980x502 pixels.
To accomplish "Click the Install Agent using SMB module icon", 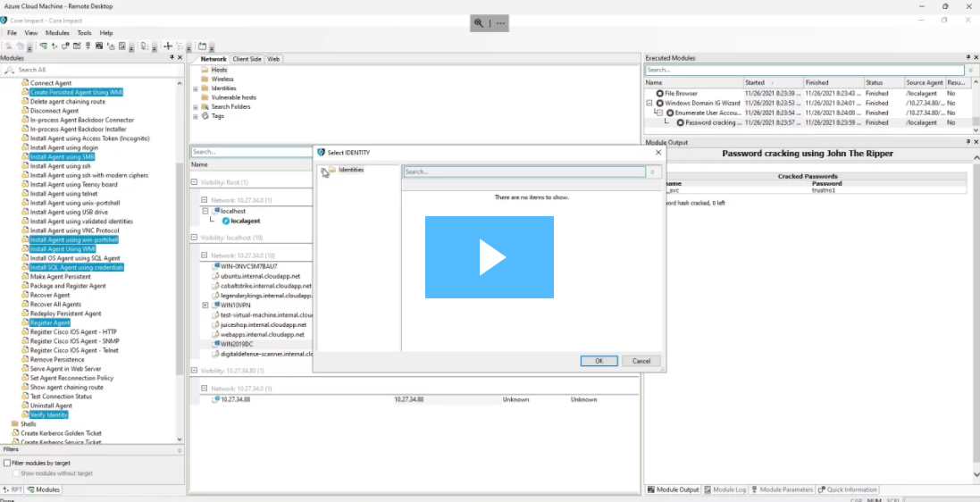I will (25, 156).
